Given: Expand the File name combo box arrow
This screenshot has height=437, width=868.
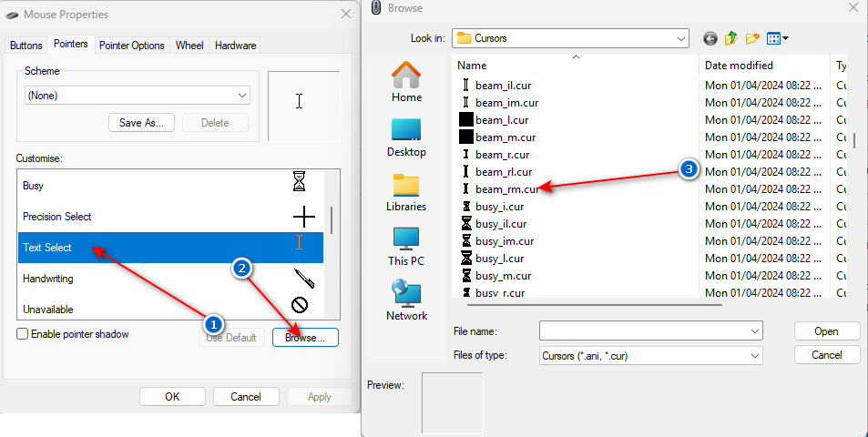Looking at the screenshot, I should (x=754, y=330).
